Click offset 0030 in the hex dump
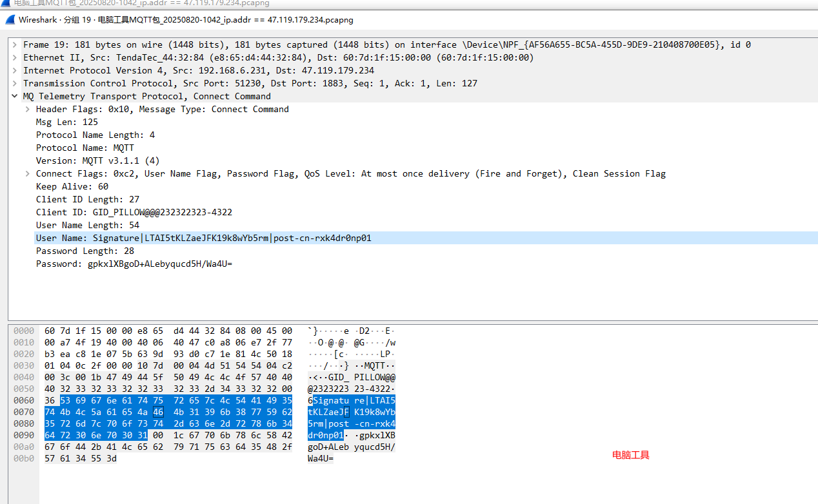This screenshot has height=504, width=818. 24,365
